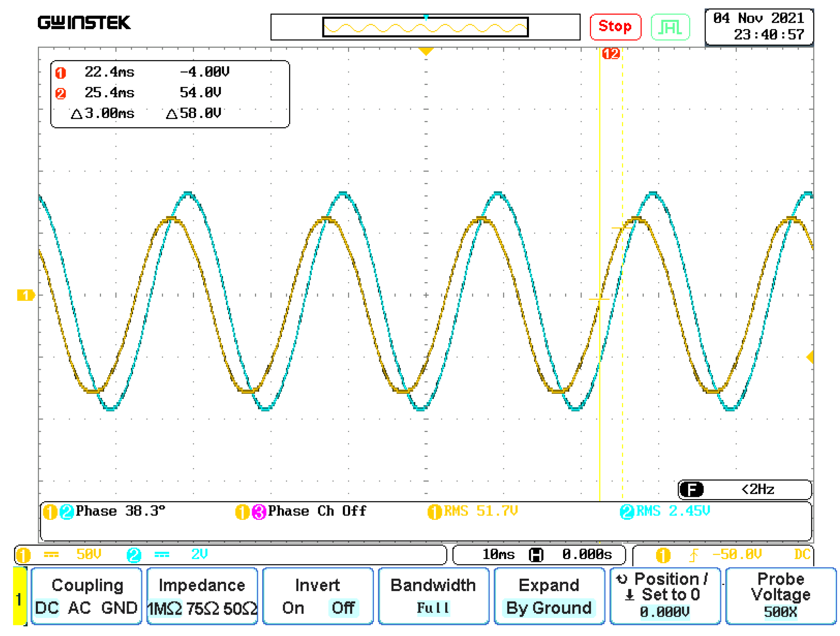
Task: Click the trigger level arrow on right edge
Action: pyautogui.click(x=810, y=357)
